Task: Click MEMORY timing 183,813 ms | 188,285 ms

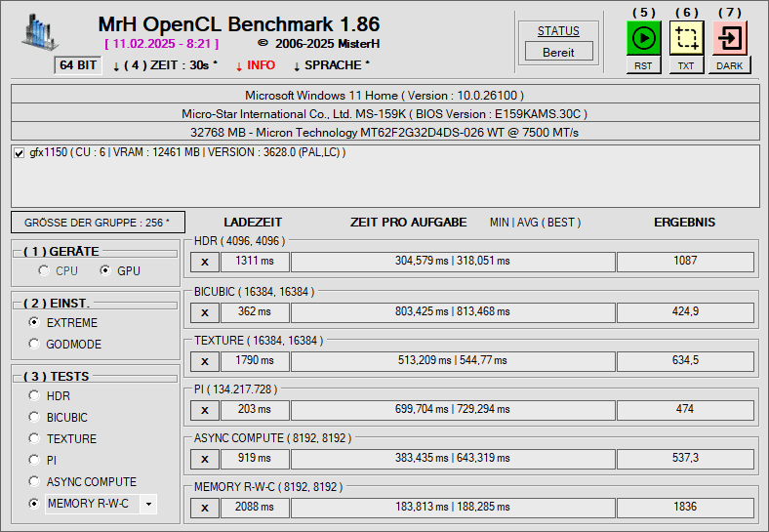Action: tap(453, 508)
